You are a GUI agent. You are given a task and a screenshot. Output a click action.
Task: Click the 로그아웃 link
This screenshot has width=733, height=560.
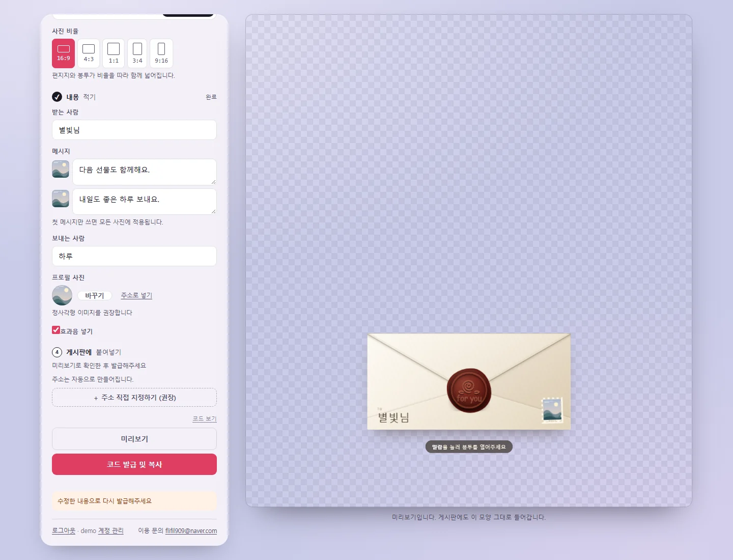64,530
